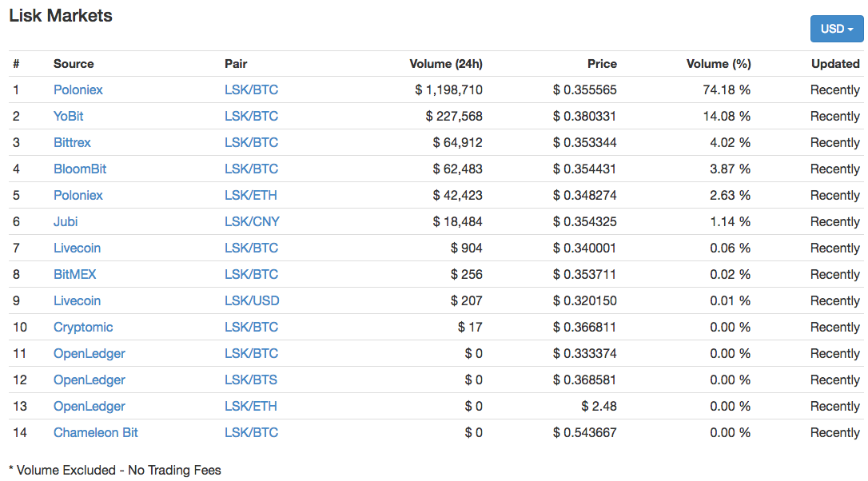This screenshot has width=868, height=481.
Task: Select the $ 904 volume value
Action: point(466,248)
